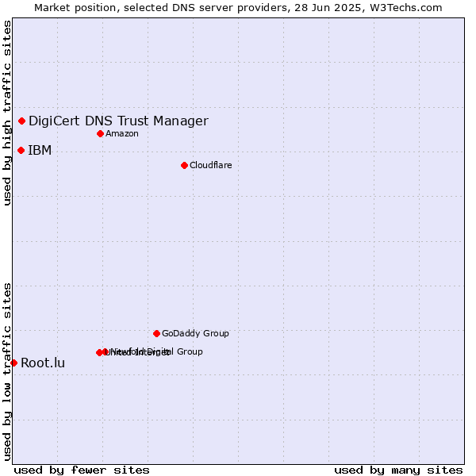Image resolution: width=476 pixels, height=476 pixels.
Task: Select the "GoDaddy Group" label text
Action: coord(195,333)
